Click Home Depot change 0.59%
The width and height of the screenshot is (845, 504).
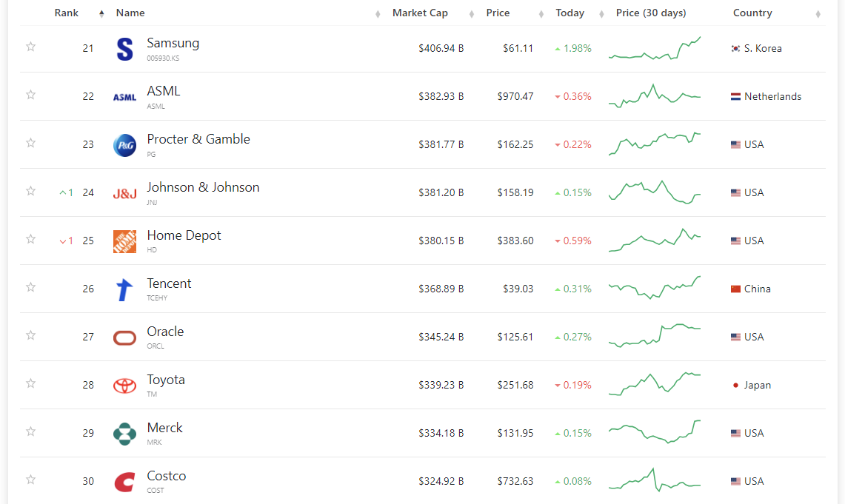coord(573,241)
